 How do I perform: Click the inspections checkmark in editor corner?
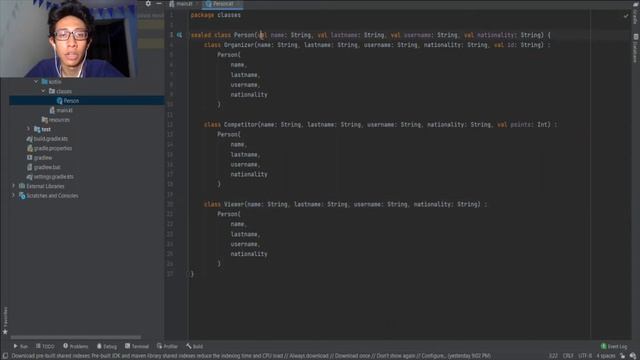click(626, 16)
